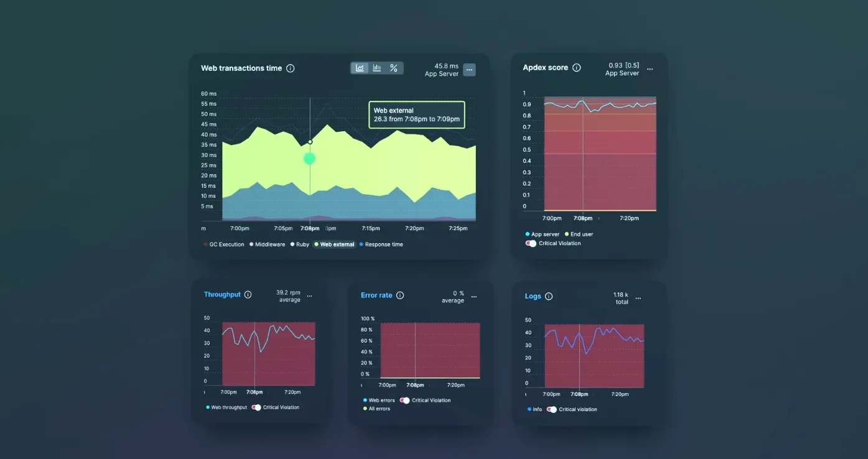Click the 0.93 [0.5] App Server value
This screenshot has height=459, width=868.
pos(622,69)
